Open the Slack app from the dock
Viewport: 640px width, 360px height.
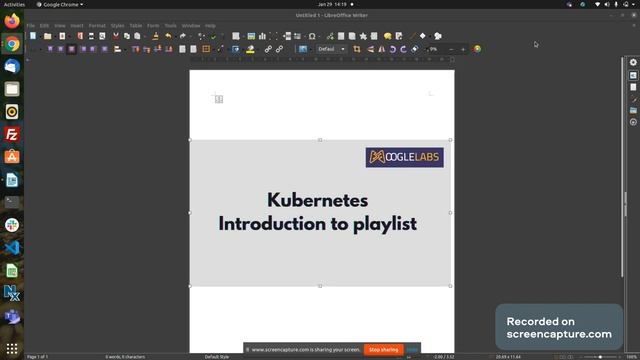(x=12, y=225)
